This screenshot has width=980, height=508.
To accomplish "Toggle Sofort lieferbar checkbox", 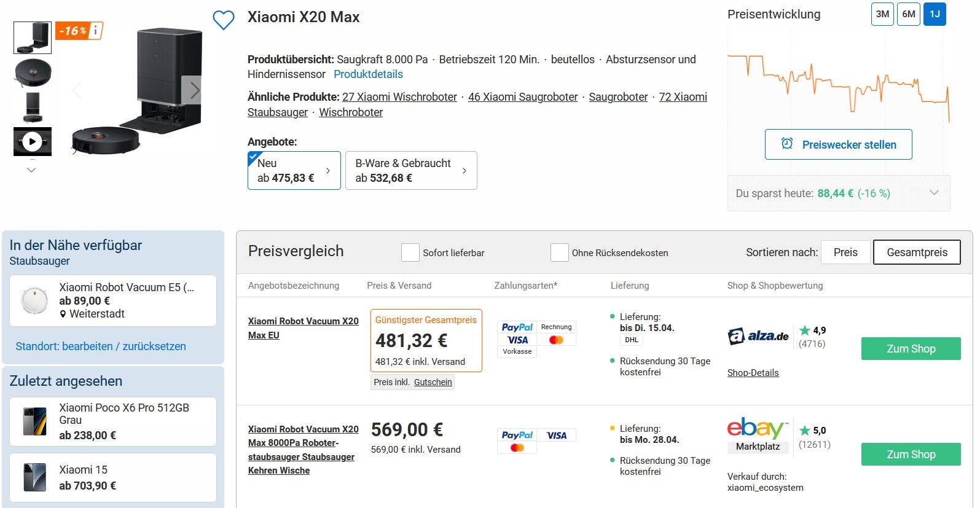I will coord(410,252).
